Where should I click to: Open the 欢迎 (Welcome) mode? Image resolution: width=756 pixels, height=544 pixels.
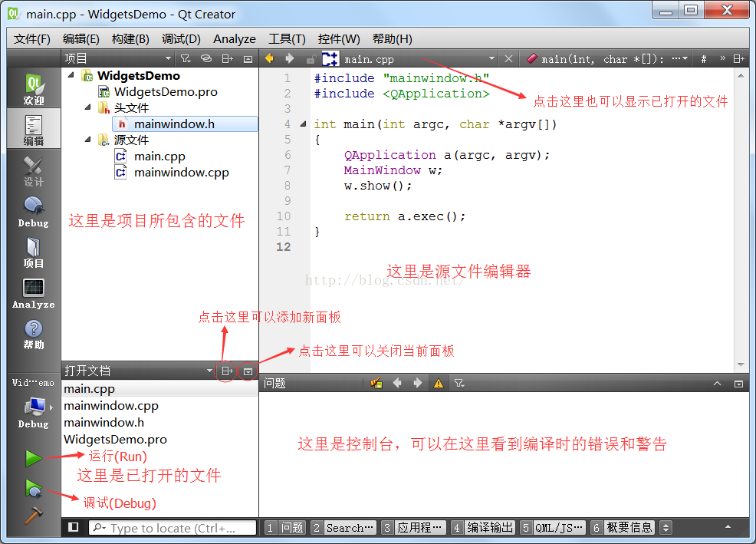(x=33, y=90)
